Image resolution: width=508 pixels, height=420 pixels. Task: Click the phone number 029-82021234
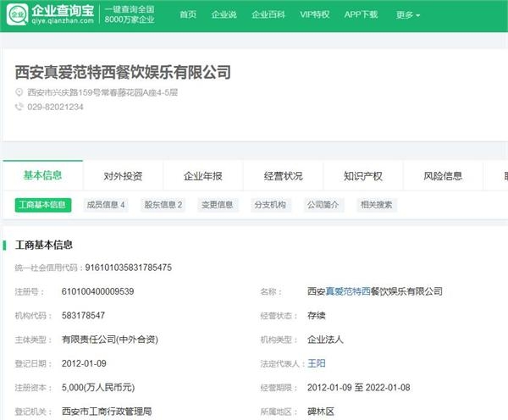pos(55,107)
